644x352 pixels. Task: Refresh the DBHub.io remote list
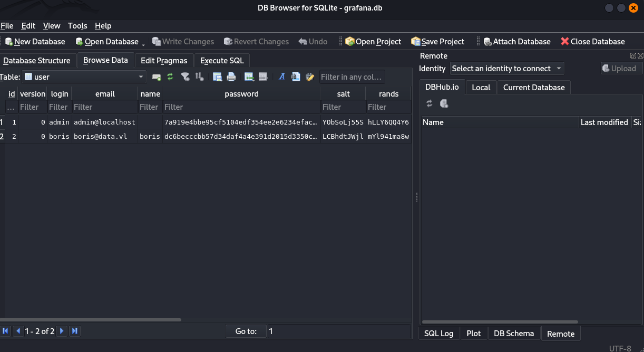pyautogui.click(x=430, y=104)
